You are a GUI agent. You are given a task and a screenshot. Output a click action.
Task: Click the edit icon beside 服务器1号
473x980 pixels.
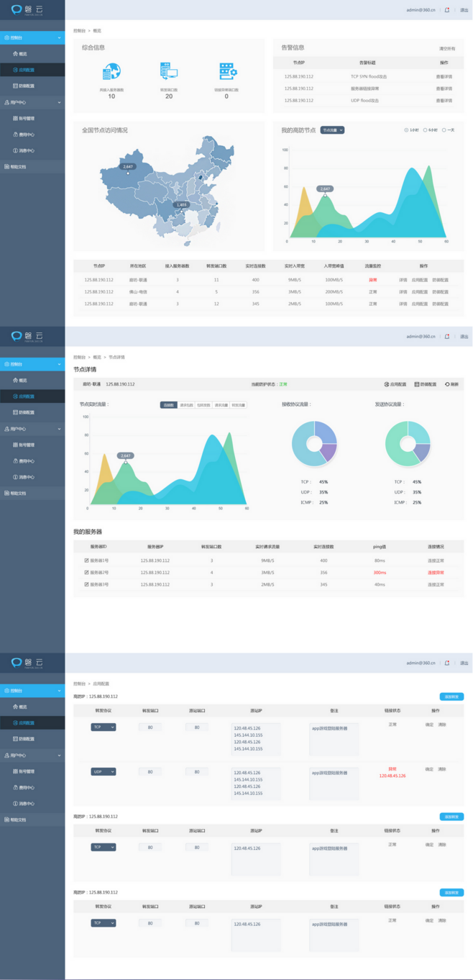click(x=87, y=561)
